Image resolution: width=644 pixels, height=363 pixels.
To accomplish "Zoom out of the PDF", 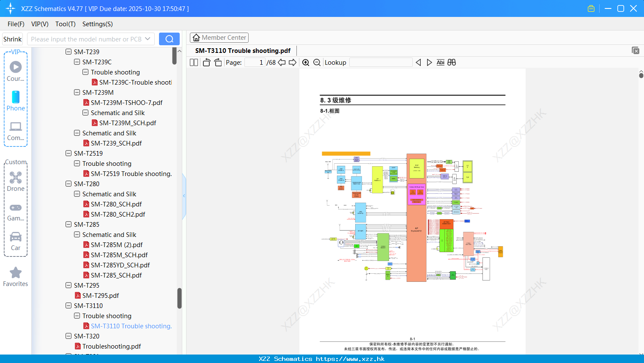I will tap(317, 63).
